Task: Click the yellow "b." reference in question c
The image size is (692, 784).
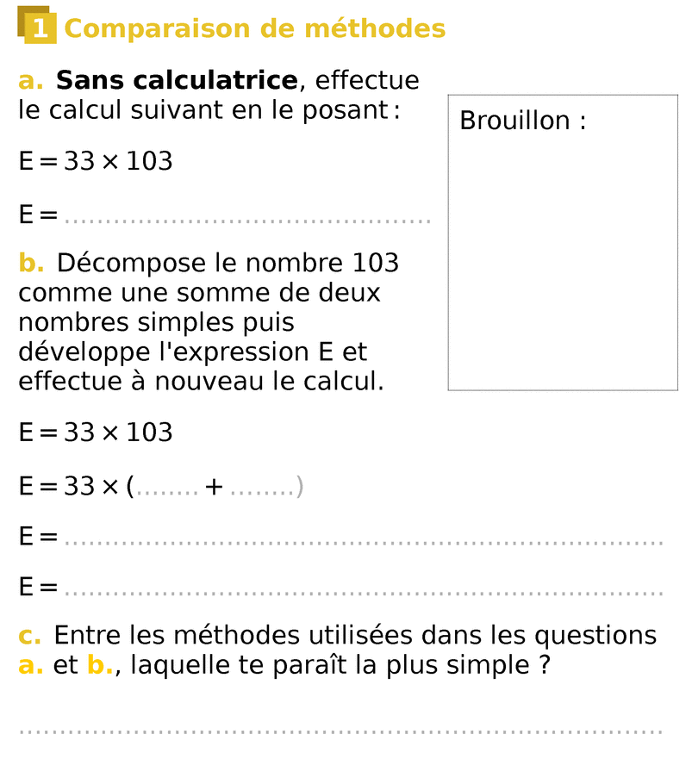Action: [100, 666]
